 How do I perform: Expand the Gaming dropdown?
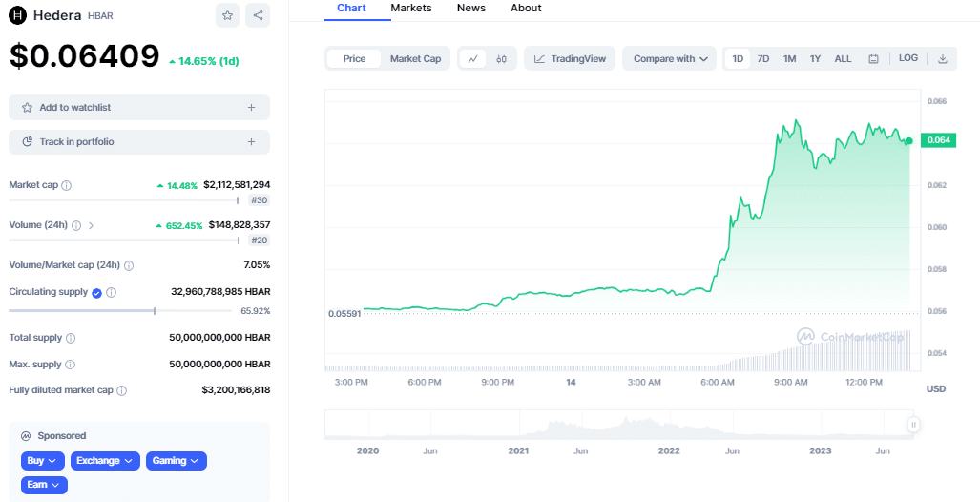[177, 461]
